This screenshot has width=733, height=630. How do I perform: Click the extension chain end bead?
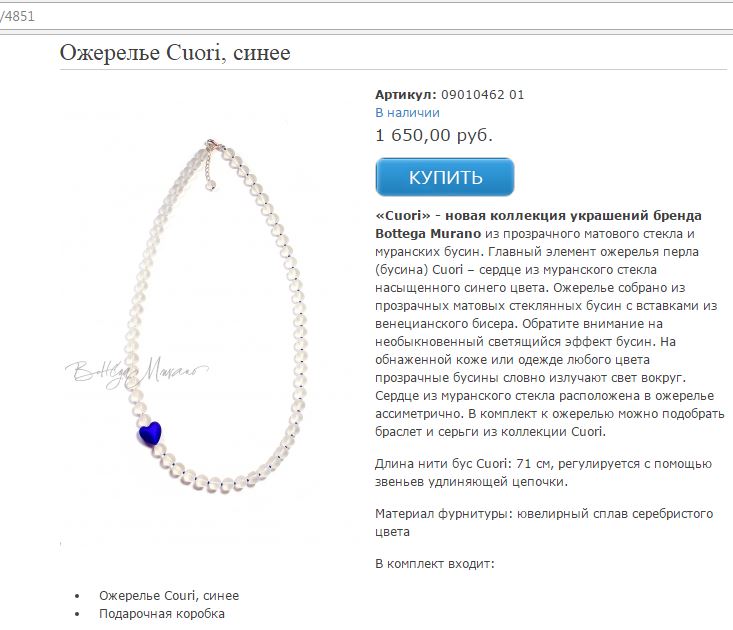(210, 186)
